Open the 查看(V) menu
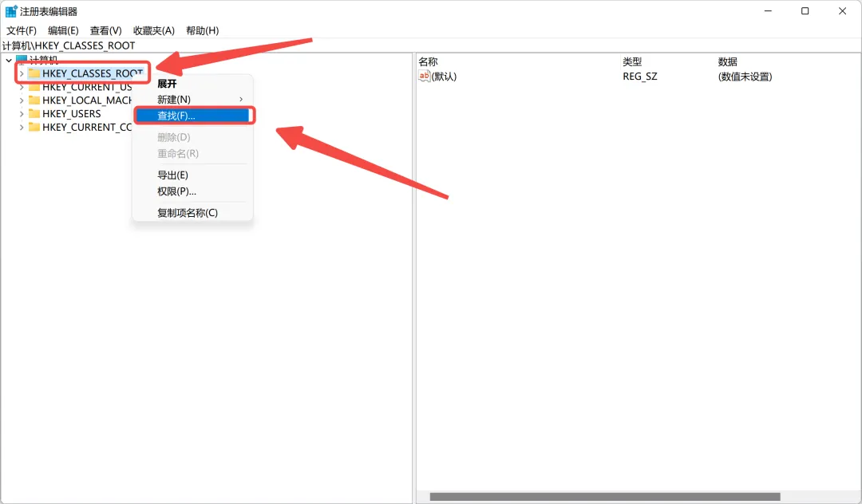Image resolution: width=862 pixels, height=504 pixels. [105, 31]
